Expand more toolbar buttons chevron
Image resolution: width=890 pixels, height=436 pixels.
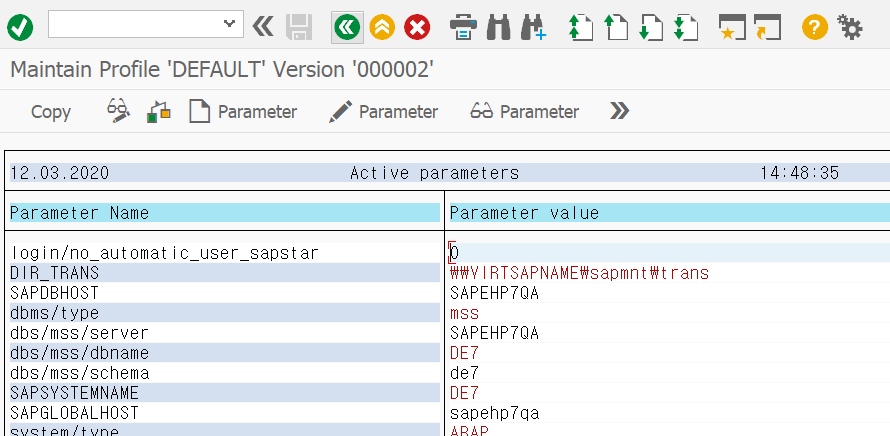coord(619,111)
